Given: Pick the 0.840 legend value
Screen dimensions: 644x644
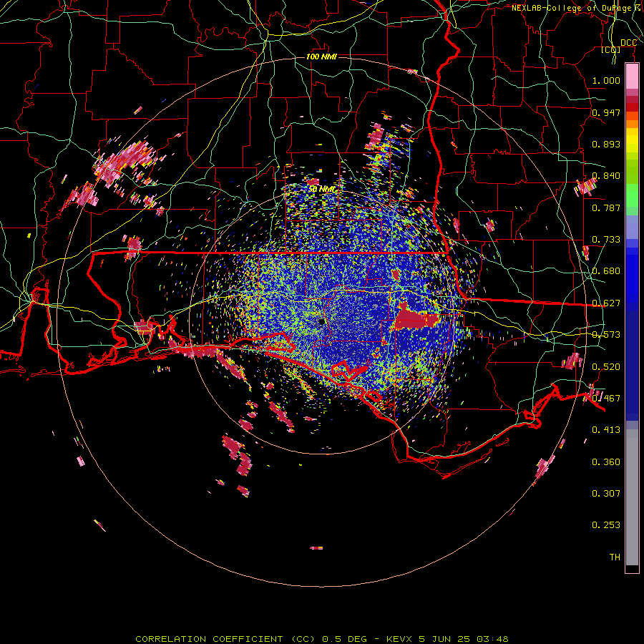Looking at the screenshot, I should (606, 176).
